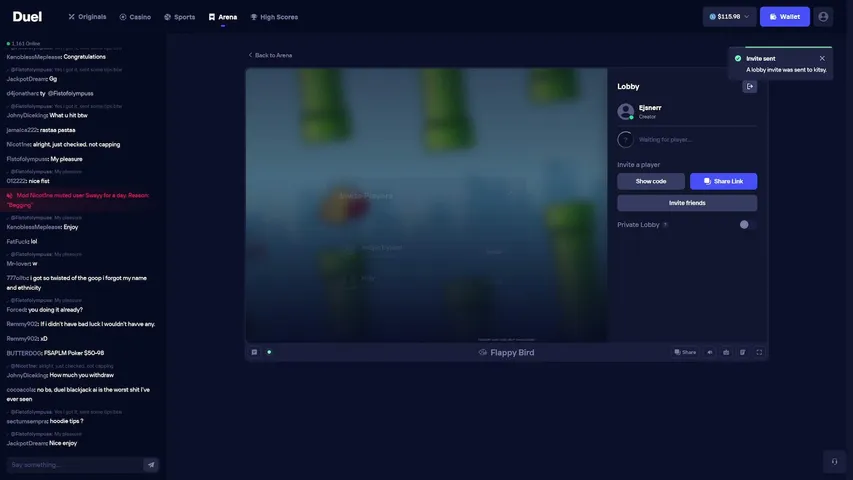Click the Waiting for player slot
Image resolution: width=853 pixels, height=480 pixels.
687,140
